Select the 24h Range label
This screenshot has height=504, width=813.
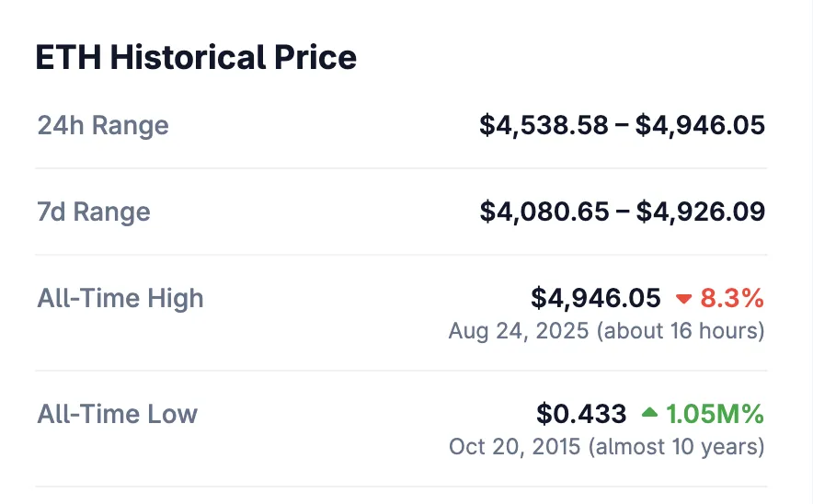103,125
